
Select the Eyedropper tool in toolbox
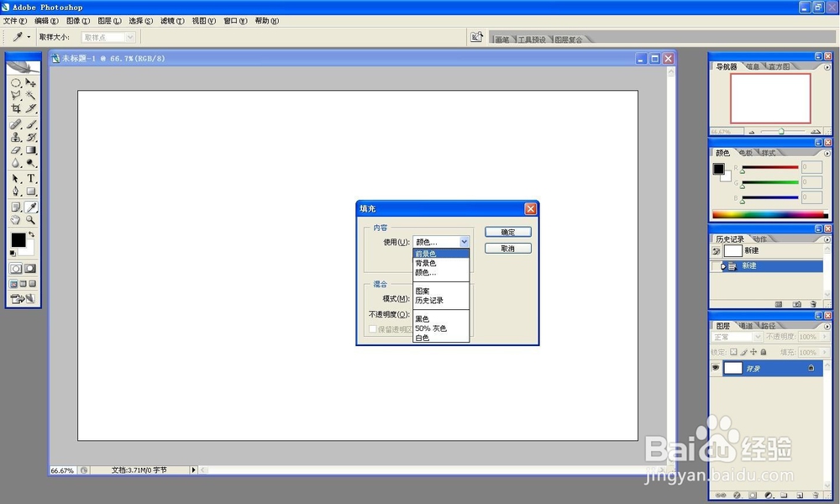[x=31, y=207]
